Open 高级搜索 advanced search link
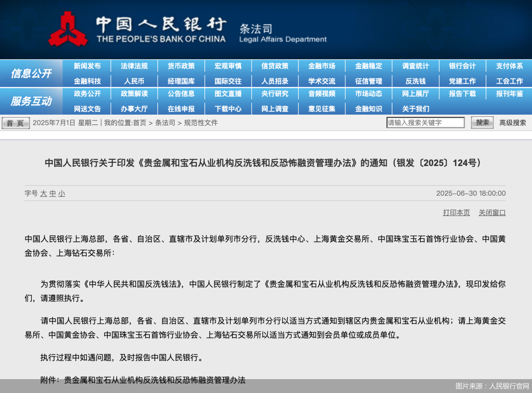 pos(513,123)
